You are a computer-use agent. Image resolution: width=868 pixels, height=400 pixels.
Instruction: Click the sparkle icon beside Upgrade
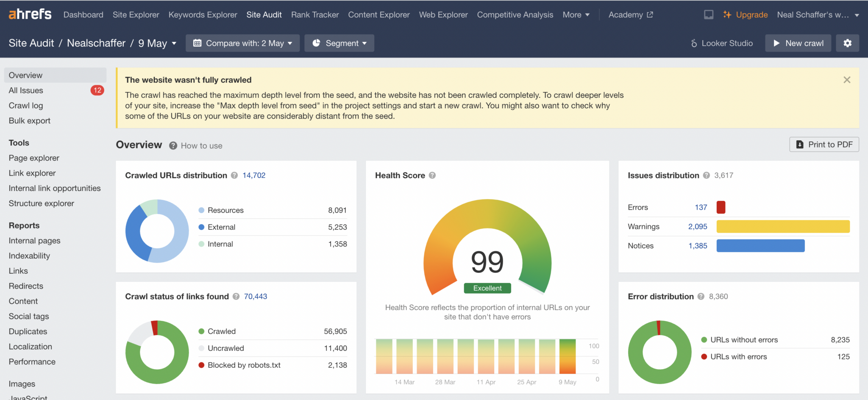pos(727,14)
